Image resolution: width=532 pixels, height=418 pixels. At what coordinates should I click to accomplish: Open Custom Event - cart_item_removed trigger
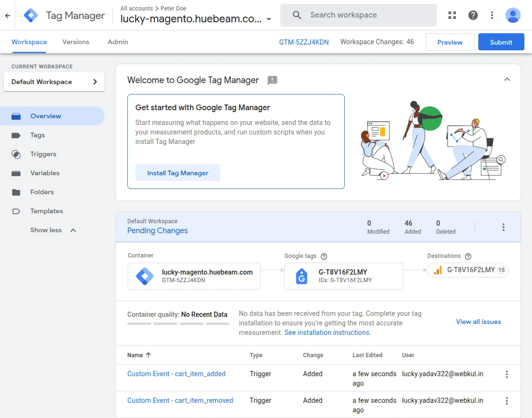click(180, 400)
